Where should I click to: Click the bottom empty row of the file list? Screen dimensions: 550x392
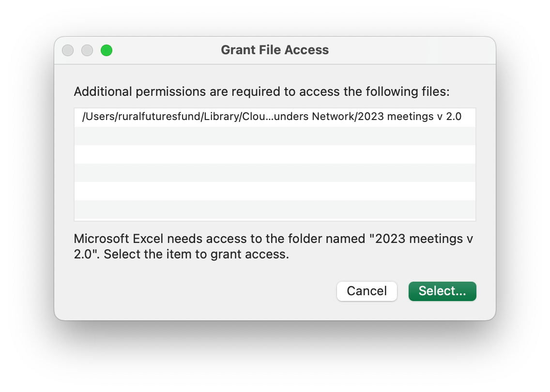click(275, 210)
